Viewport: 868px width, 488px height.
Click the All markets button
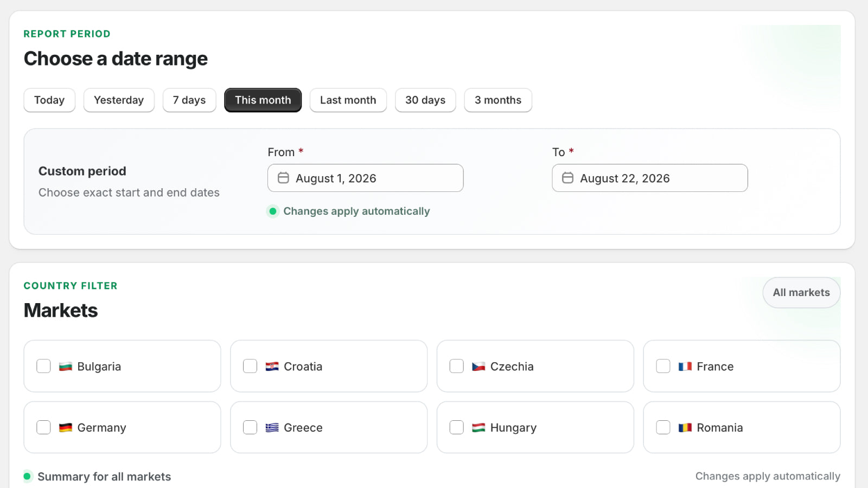point(801,293)
